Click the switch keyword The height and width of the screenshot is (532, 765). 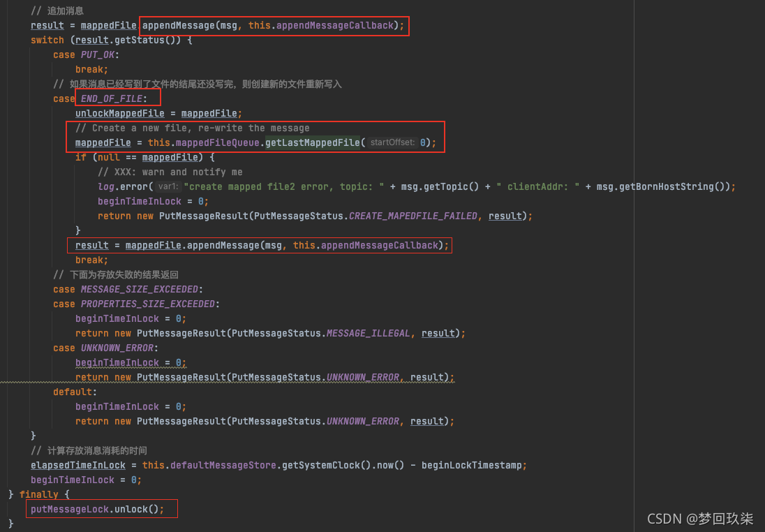pyautogui.click(x=47, y=40)
